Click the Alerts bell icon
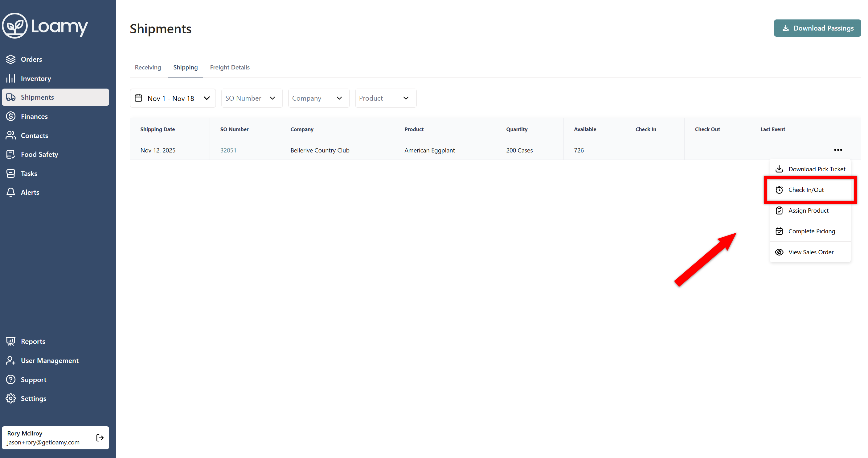 [11, 192]
